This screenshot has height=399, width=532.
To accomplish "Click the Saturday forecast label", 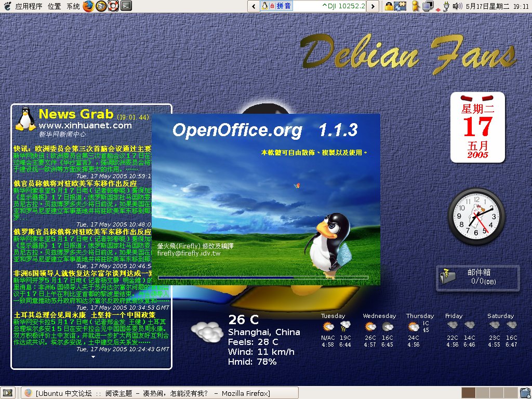I will click(500, 316).
